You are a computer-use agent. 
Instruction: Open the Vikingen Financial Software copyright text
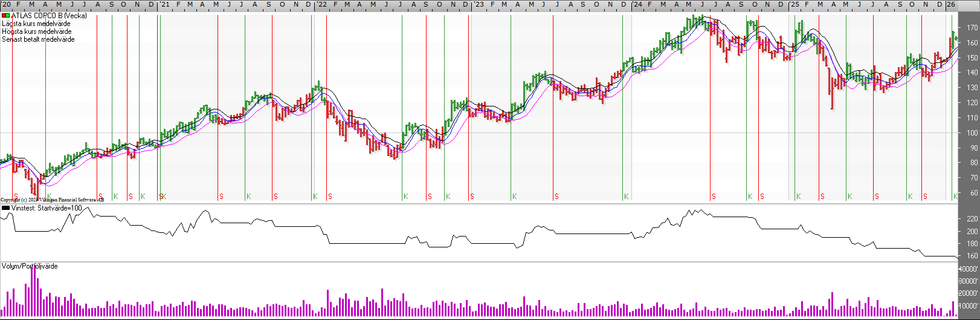52,200
